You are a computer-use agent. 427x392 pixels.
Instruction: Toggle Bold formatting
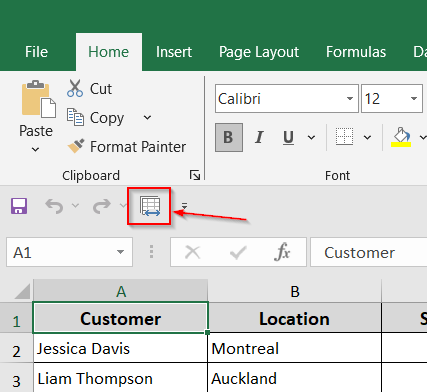[x=229, y=137]
